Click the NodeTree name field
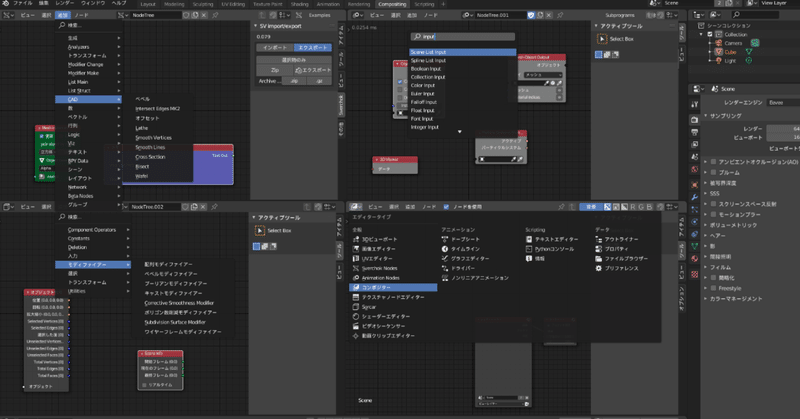Viewport: 800px width, 419px height. 156,15
